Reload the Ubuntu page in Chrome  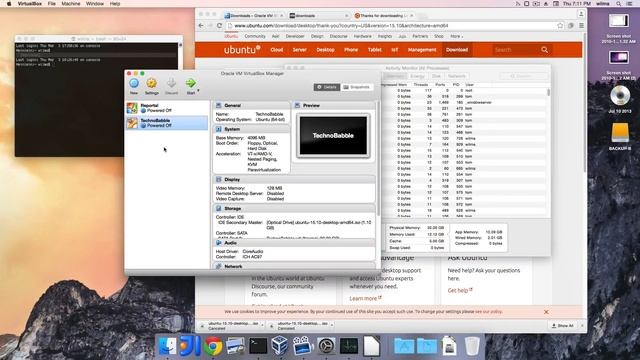click(219, 26)
